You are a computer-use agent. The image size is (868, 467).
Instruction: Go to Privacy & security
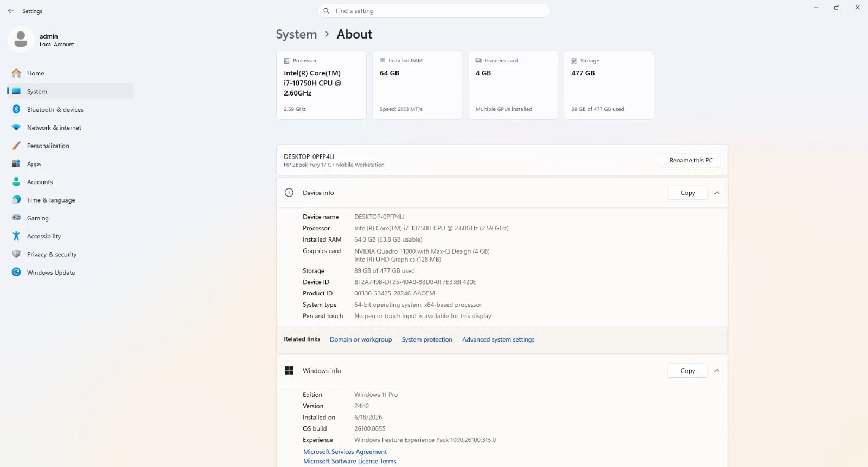click(x=71, y=254)
